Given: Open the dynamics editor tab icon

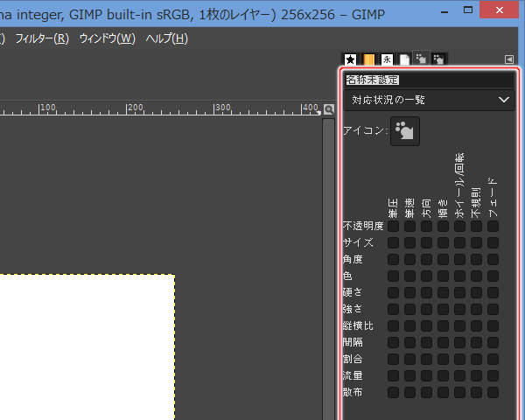Looking at the screenshot, I should [438, 59].
